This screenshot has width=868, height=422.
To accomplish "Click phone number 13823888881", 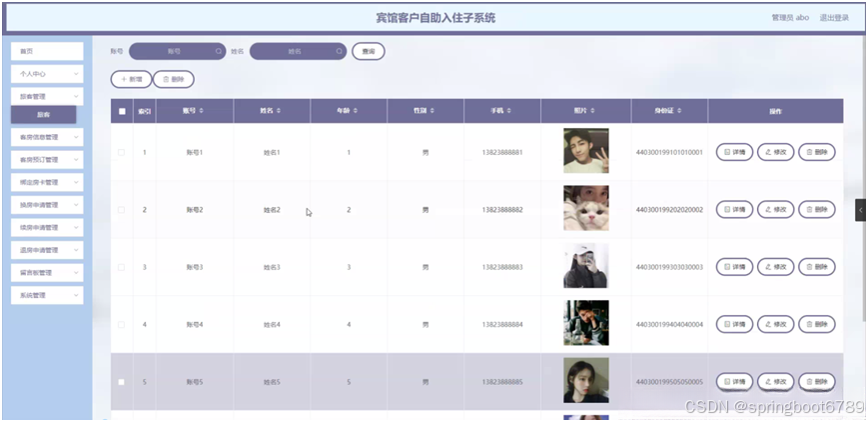I will pyautogui.click(x=502, y=152).
